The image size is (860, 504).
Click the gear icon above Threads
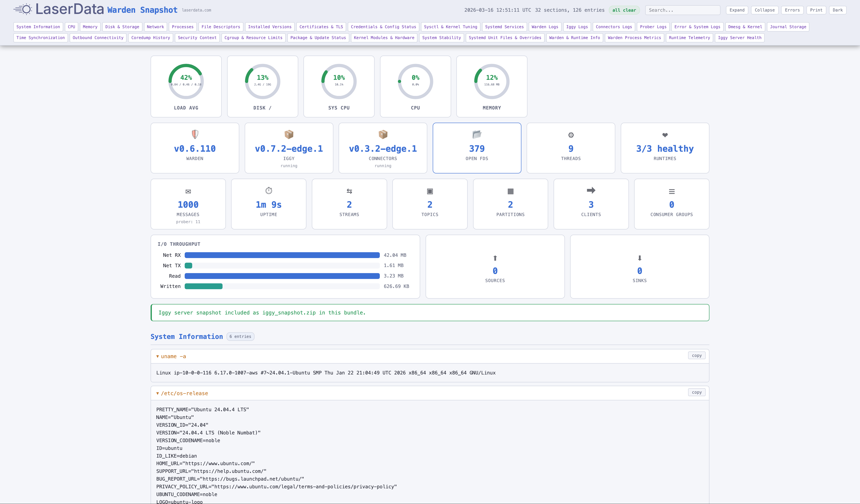(571, 135)
